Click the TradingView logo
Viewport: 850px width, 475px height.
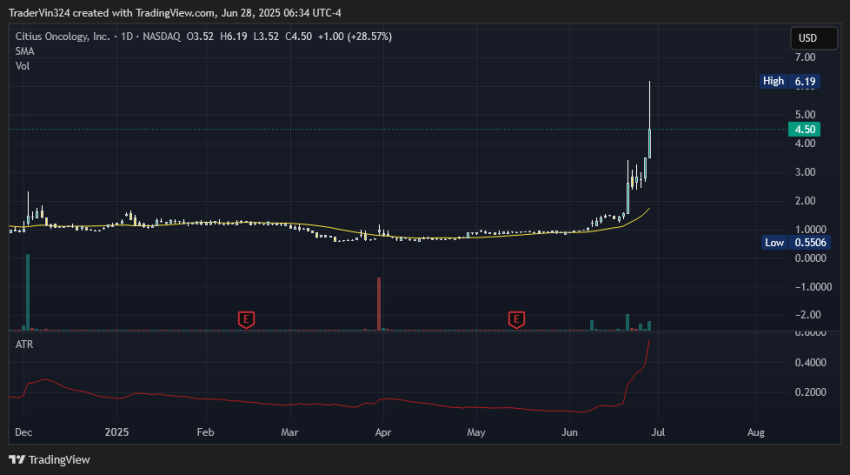tap(49, 460)
